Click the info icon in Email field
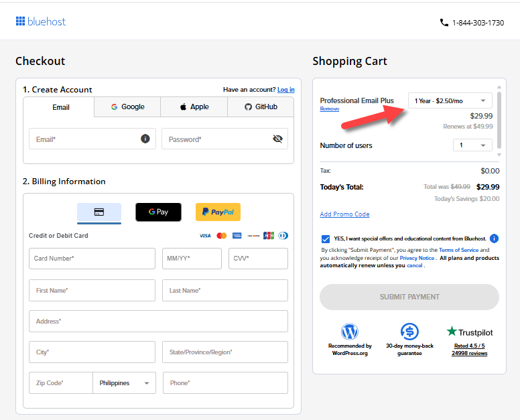This screenshot has height=420, width=520. (145, 139)
